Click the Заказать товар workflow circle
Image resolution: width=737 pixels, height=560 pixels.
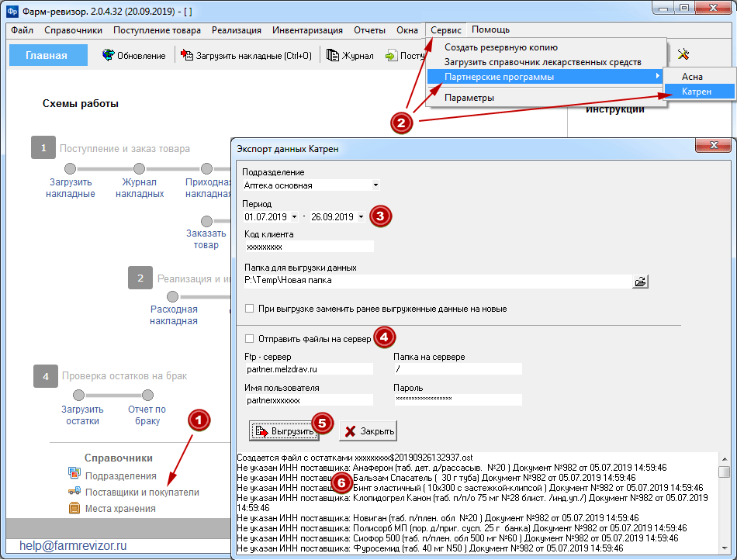point(206,221)
